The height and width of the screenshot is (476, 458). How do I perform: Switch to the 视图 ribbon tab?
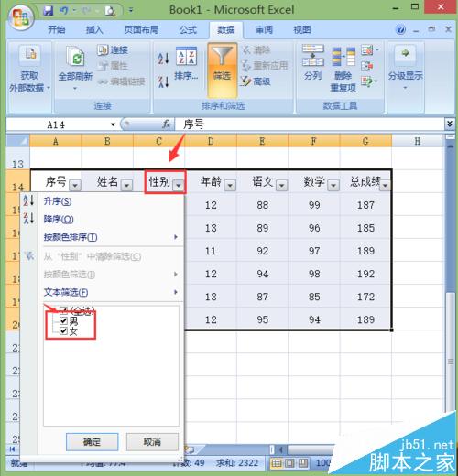[302, 30]
